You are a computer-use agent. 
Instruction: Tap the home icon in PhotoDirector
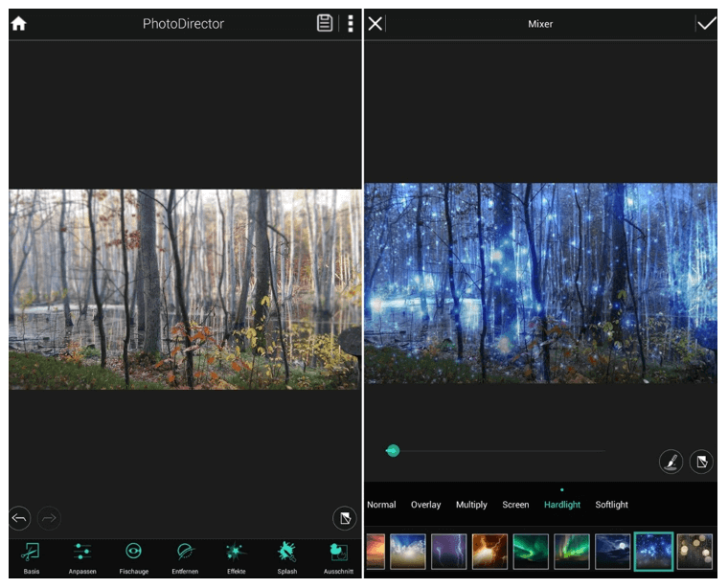coord(18,24)
